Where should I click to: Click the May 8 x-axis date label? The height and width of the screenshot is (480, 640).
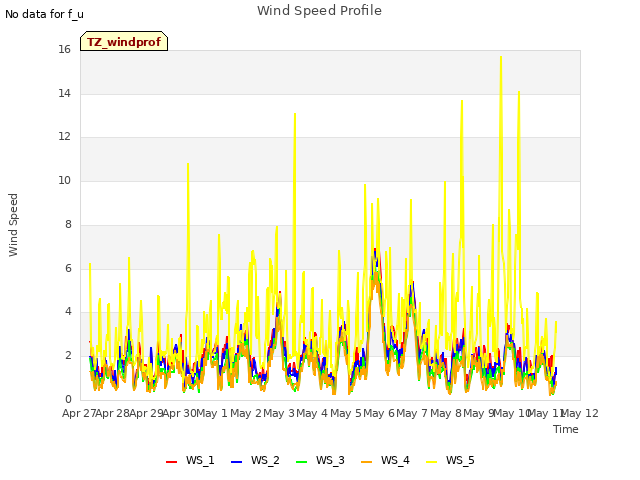(x=446, y=413)
